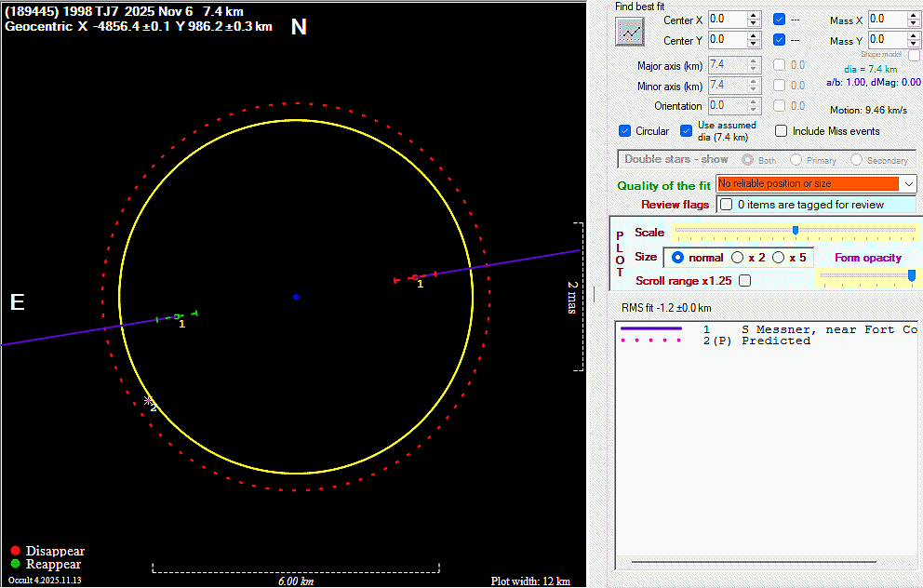Tick the Scroll range x1.25 checkbox
923x588 pixels.
click(744, 280)
